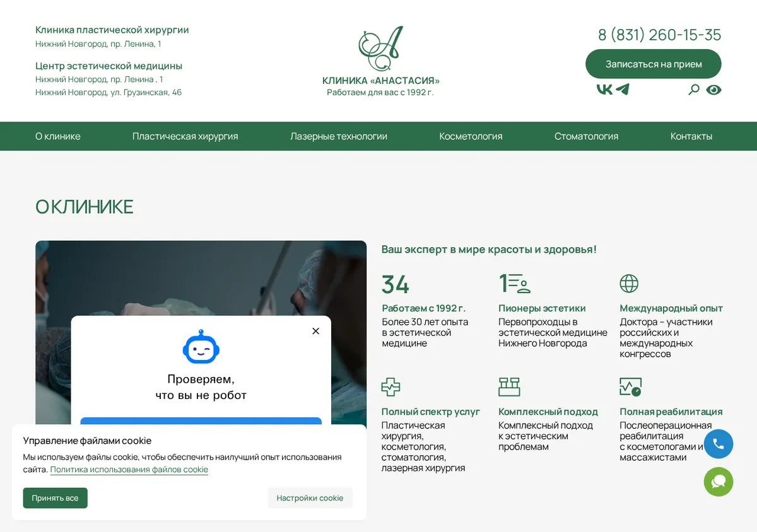Open the green chat bubble widget
This screenshot has width=757, height=532.
719,482
